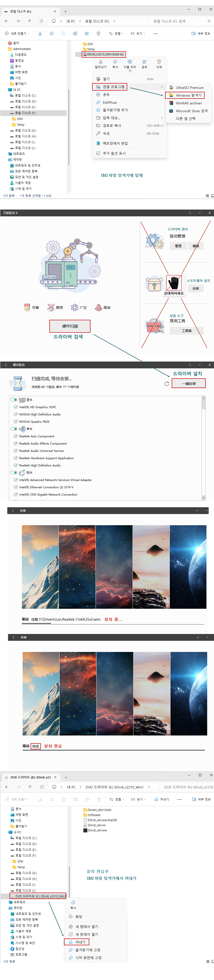Open the 정렬 dropdown in top Explorer
Viewport: 214px width, 980px height.
(x=117, y=34)
